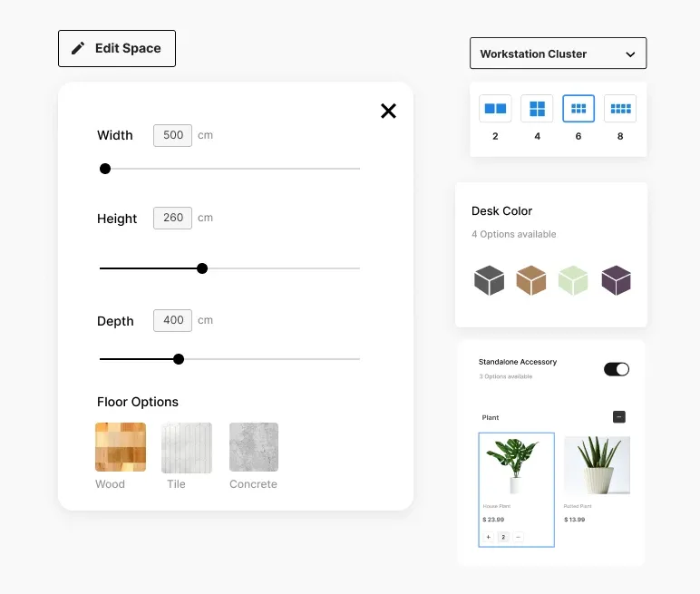Click the Width slider handle

(x=105, y=169)
